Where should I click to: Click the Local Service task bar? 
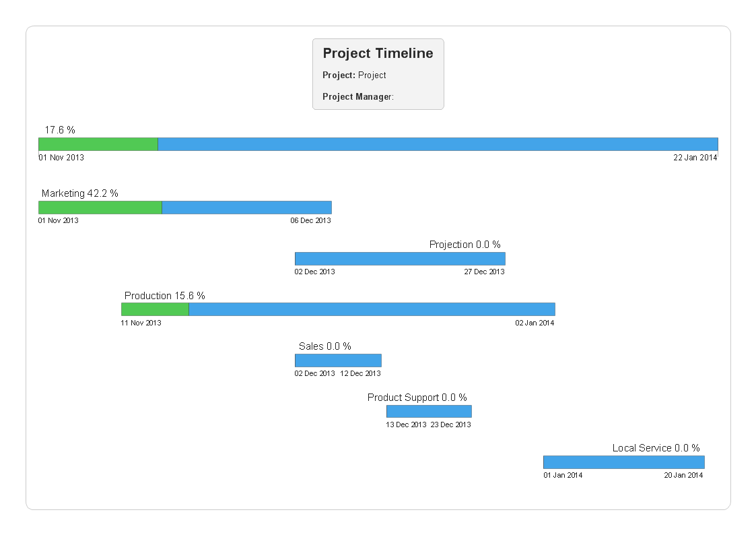point(623,462)
